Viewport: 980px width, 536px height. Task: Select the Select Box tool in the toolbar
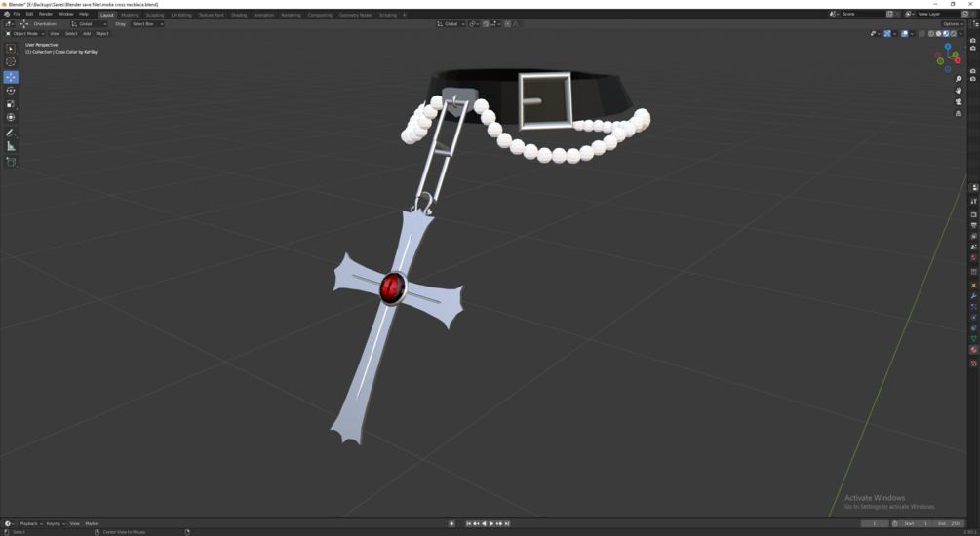pos(11,48)
